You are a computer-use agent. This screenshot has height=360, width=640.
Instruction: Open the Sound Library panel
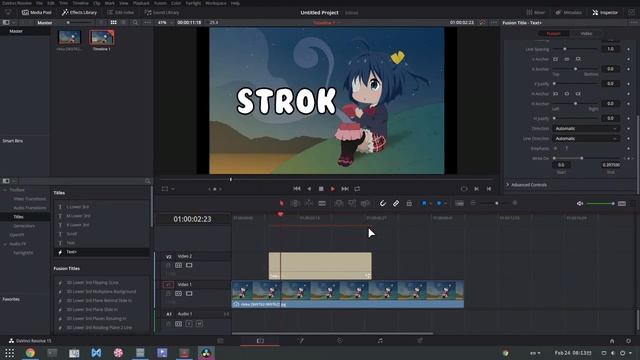pos(162,13)
